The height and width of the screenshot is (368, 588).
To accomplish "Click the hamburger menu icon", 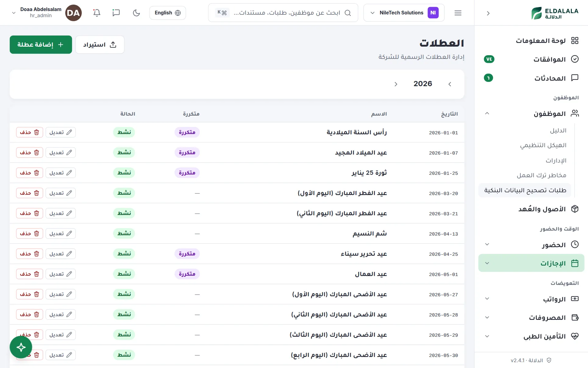I will pyautogui.click(x=458, y=13).
